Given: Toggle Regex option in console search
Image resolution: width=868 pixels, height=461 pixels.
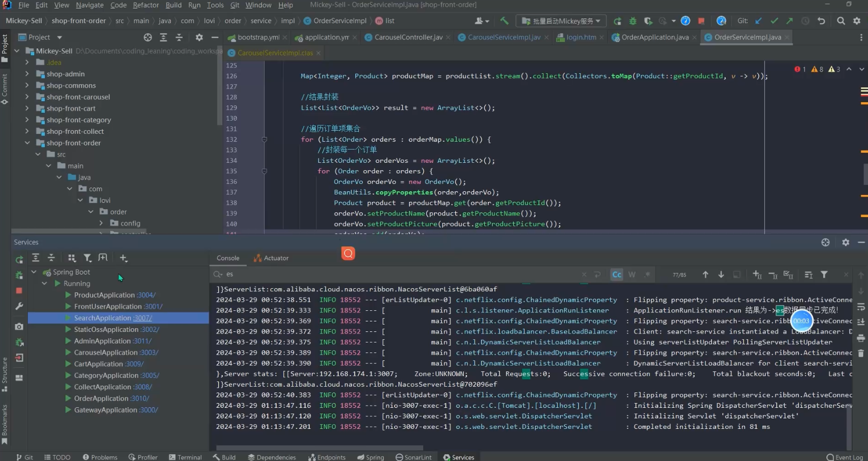Looking at the screenshot, I should 647,274.
